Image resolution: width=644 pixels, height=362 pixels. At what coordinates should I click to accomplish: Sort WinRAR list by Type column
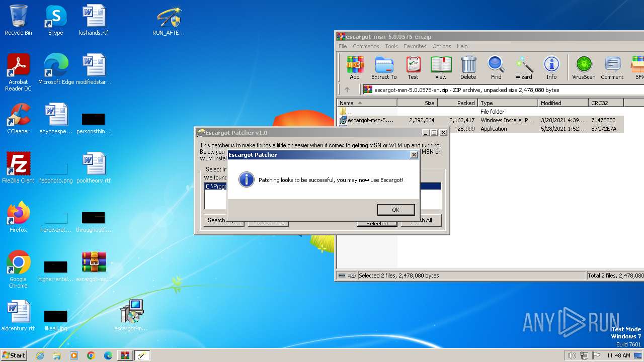coord(508,103)
